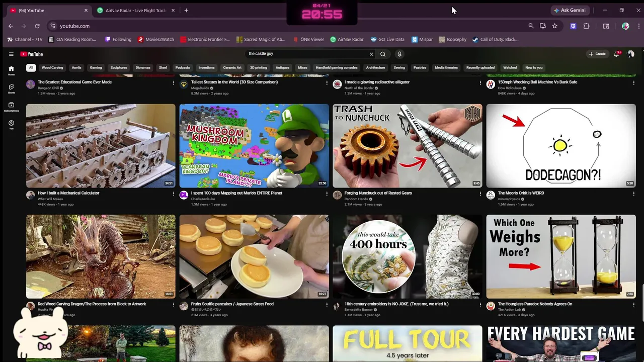Open the Isopsephy bookmark

(452, 39)
